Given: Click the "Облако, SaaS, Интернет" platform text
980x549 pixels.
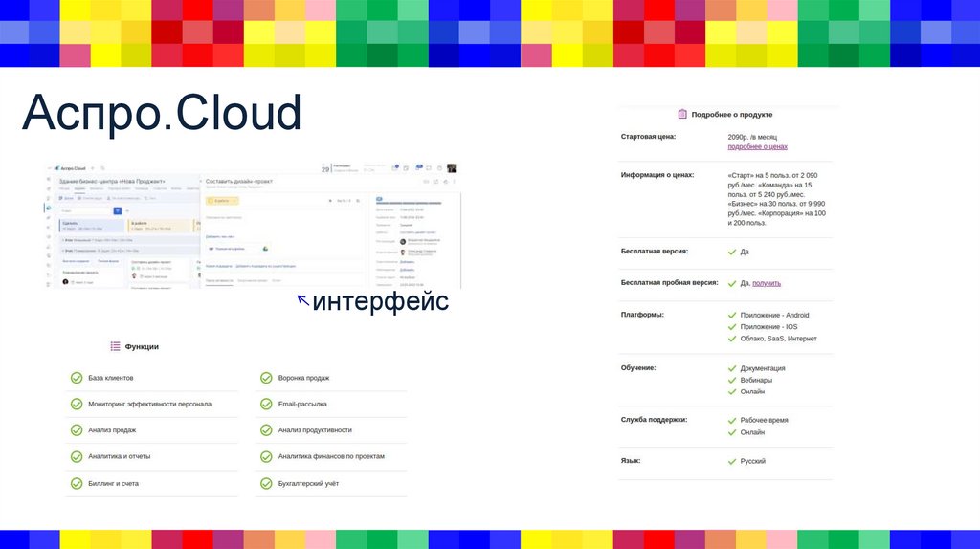Looking at the screenshot, I should click(x=779, y=339).
